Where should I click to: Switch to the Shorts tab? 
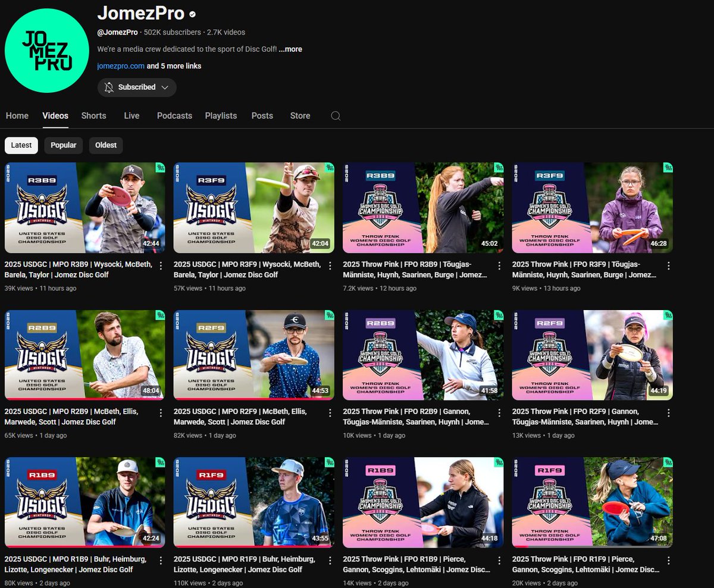tap(93, 116)
